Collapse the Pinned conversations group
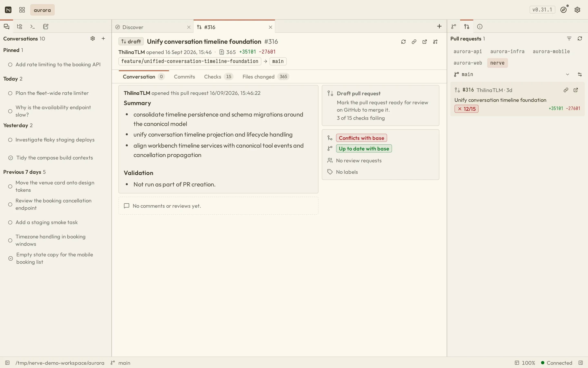 tap(13, 50)
